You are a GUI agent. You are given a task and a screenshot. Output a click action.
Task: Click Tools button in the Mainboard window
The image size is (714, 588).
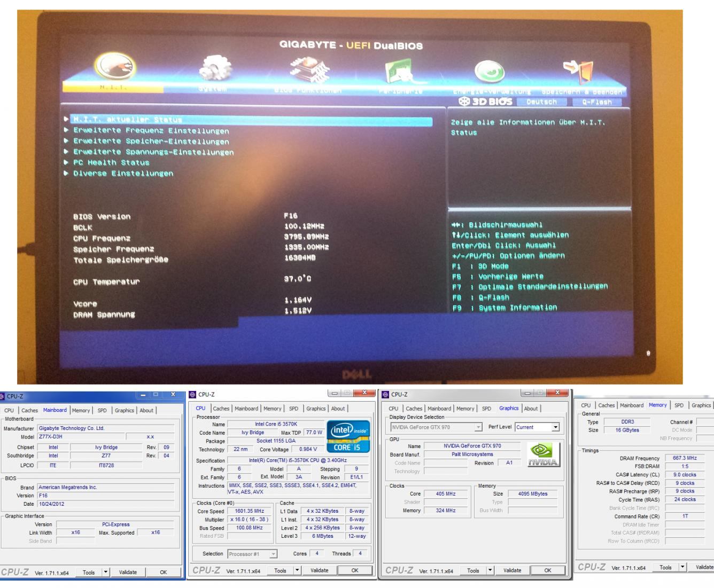coord(89,573)
